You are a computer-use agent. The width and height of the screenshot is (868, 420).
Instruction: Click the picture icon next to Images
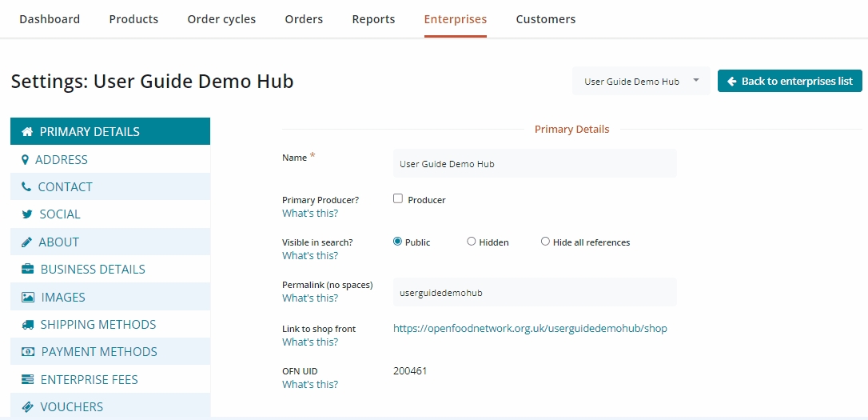tap(28, 298)
